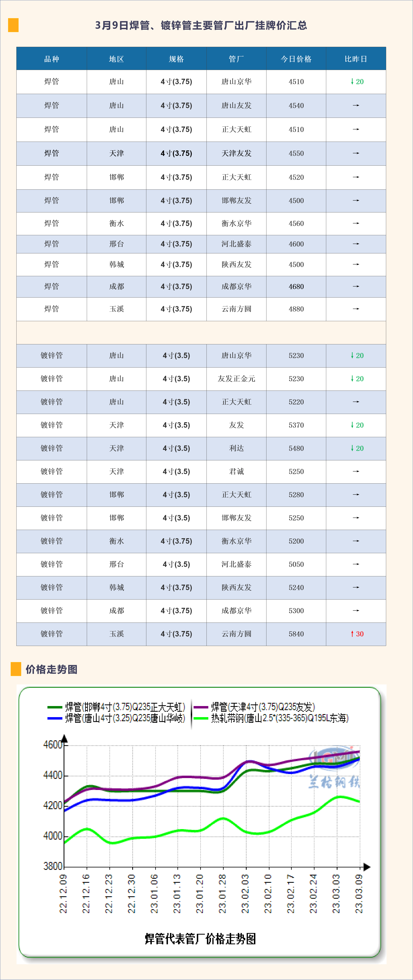Click the 管厂 column header
The height and width of the screenshot is (980, 413).
point(236,59)
